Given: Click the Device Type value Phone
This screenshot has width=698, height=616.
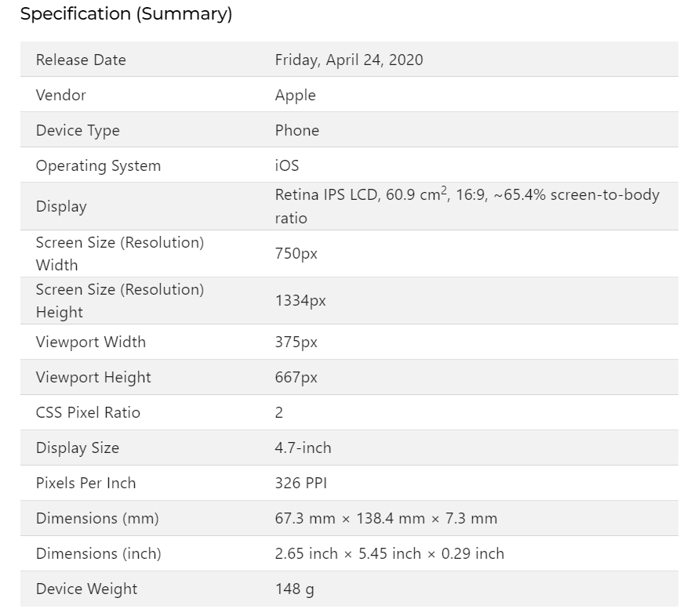Looking at the screenshot, I should click(297, 130).
